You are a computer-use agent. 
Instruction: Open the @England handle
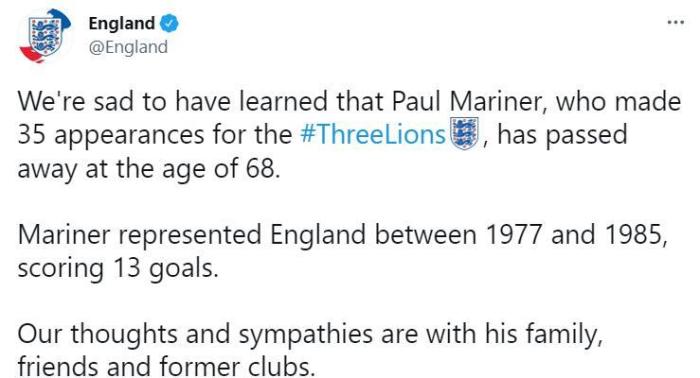[x=128, y=47]
